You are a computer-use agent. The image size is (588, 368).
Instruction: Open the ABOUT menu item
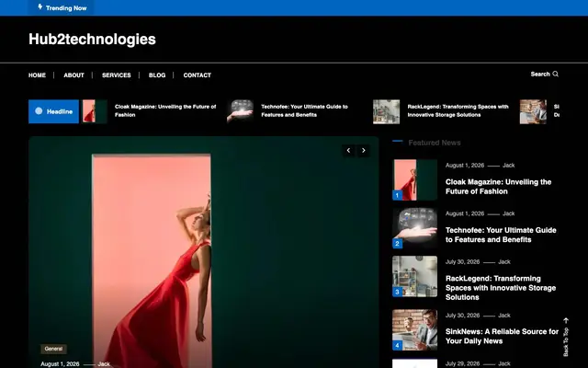(73, 75)
